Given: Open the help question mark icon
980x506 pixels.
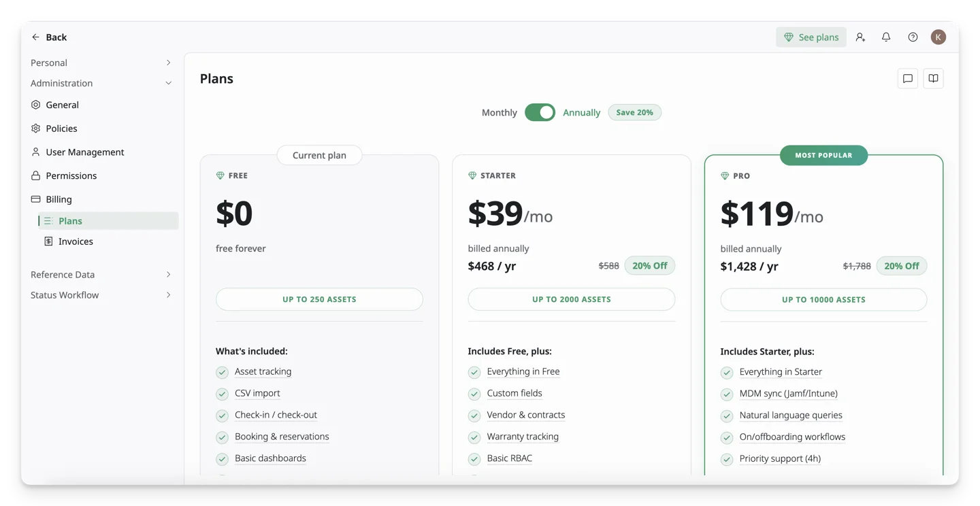Looking at the screenshot, I should tap(913, 37).
